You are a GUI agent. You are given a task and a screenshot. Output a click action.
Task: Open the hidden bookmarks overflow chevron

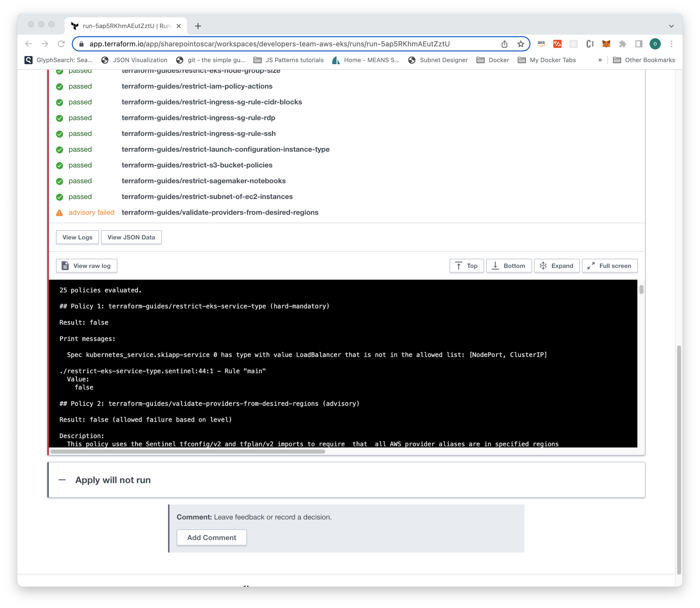click(600, 60)
